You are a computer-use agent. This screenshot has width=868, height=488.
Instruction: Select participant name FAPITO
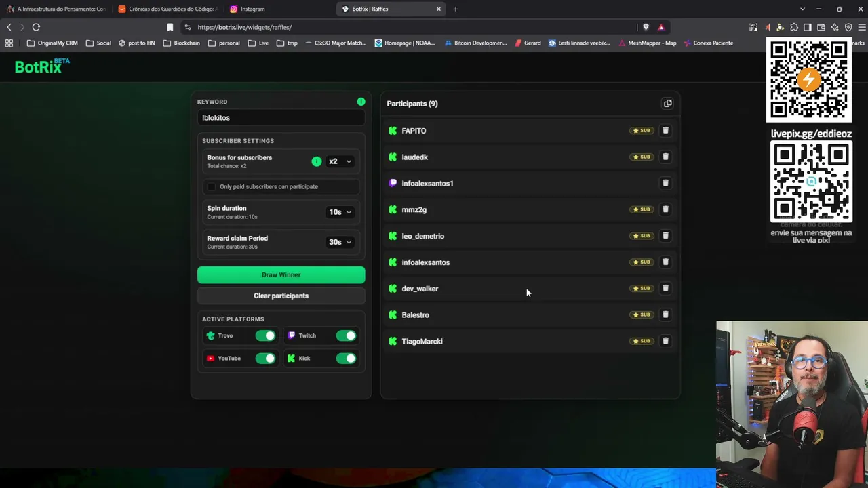[414, 131]
